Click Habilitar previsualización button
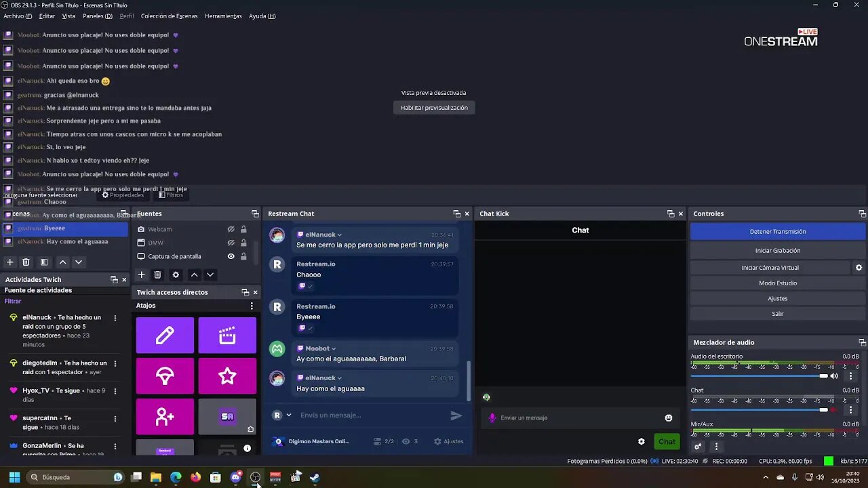868x488 pixels. [x=434, y=108]
